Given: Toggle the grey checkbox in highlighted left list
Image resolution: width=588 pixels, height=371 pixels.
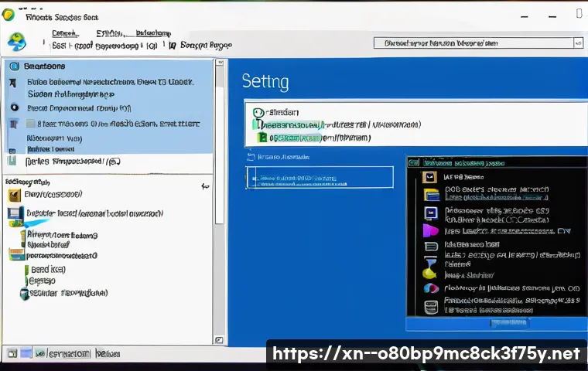Looking at the screenshot, I should (30, 123).
